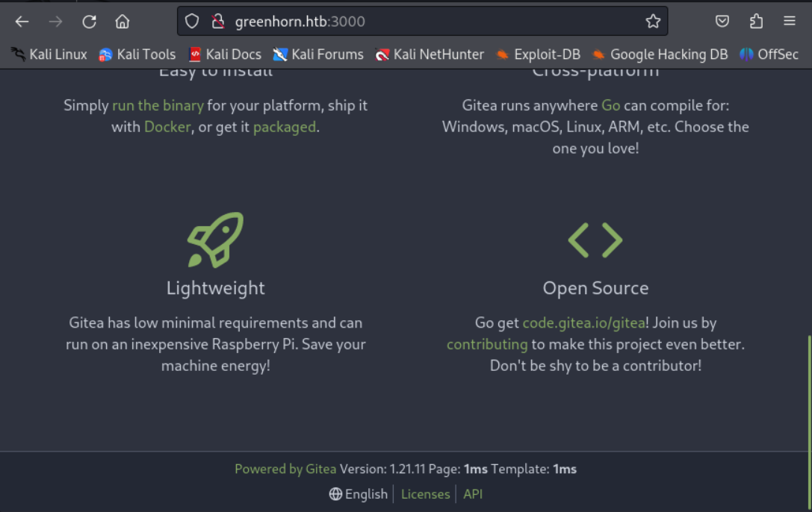Click the browser back arrow
This screenshot has height=512, width=812.
click(x=22, y=22)
